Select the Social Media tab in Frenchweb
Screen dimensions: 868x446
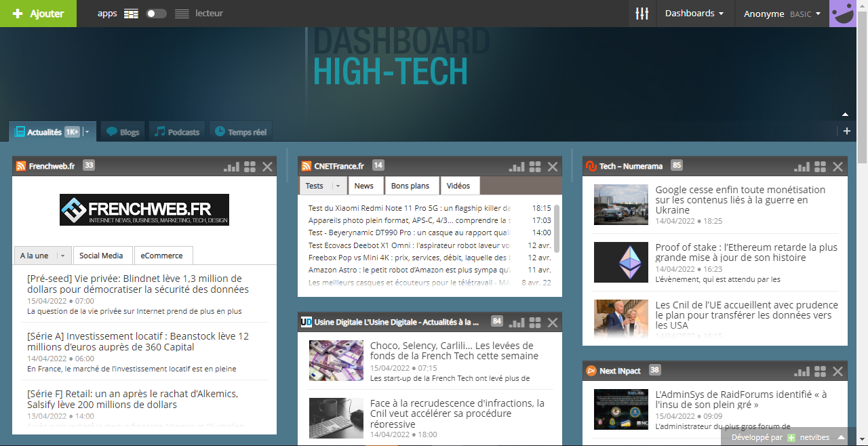[101, 256]
